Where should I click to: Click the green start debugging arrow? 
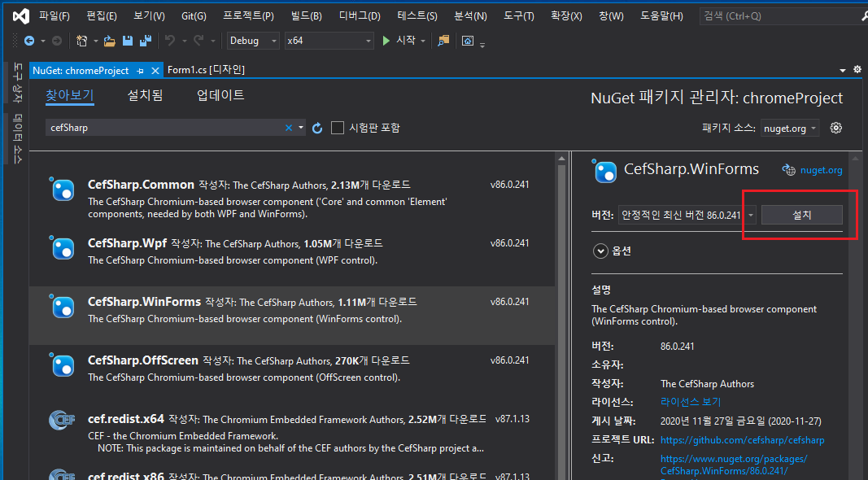click(386, 41)
